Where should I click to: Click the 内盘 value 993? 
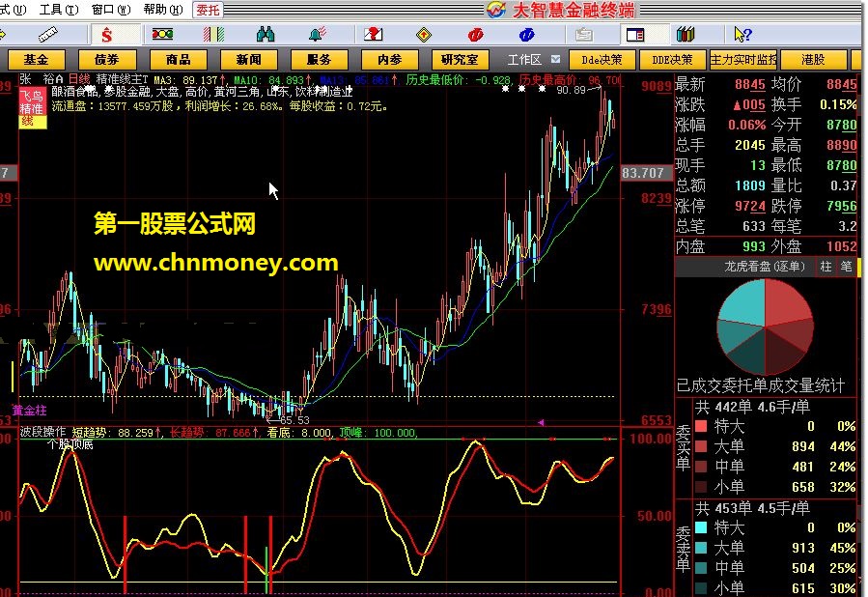753,246
